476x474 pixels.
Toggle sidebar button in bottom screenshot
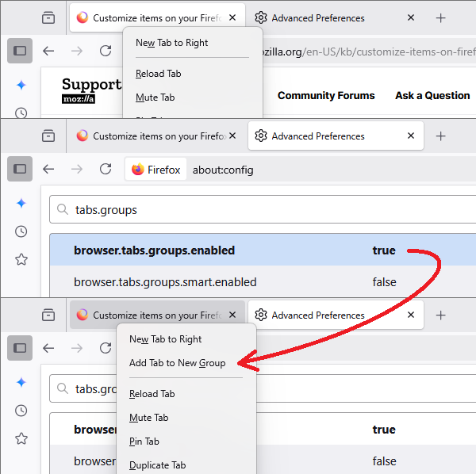[20, 348]
